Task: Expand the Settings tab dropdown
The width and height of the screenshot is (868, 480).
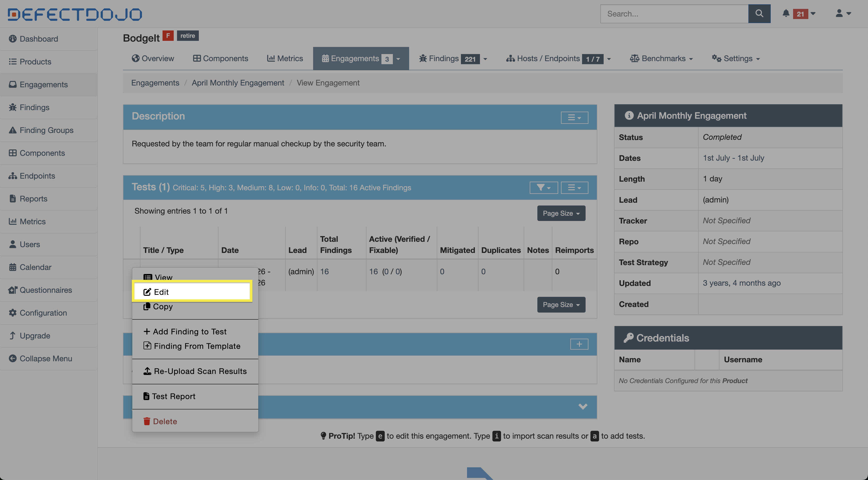Action: tap(736, 59)
